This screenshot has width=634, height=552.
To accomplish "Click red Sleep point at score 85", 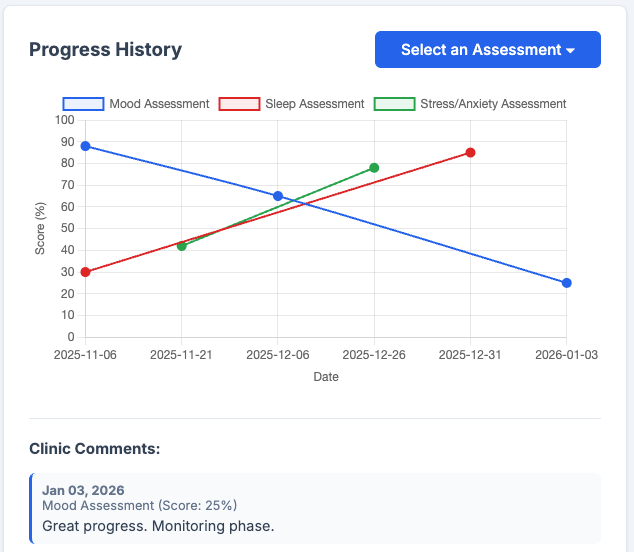I will [470, 153].
